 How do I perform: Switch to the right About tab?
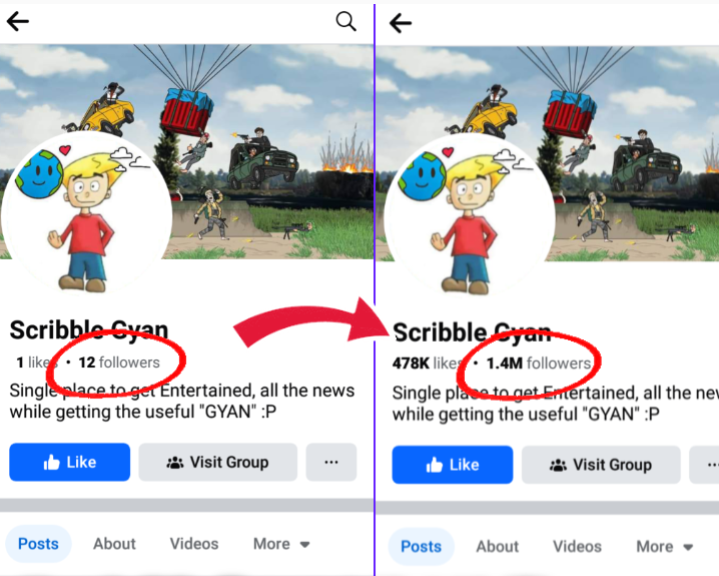pos(498,547)
